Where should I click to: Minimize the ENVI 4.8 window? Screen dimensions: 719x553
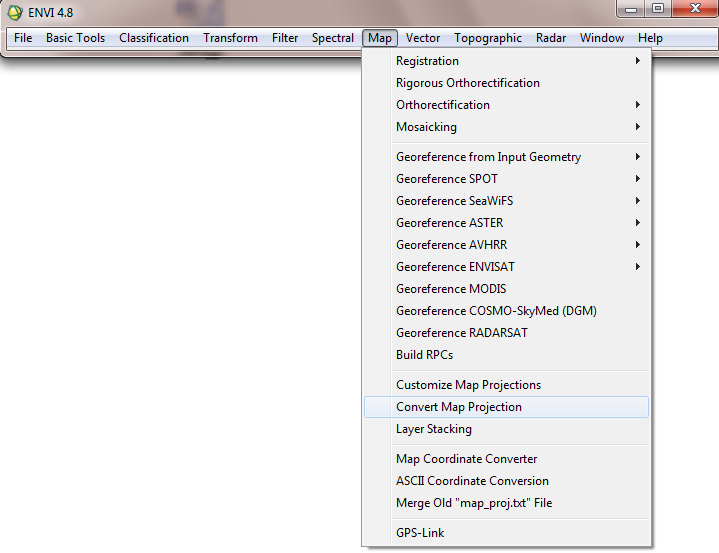coord(631,9)
